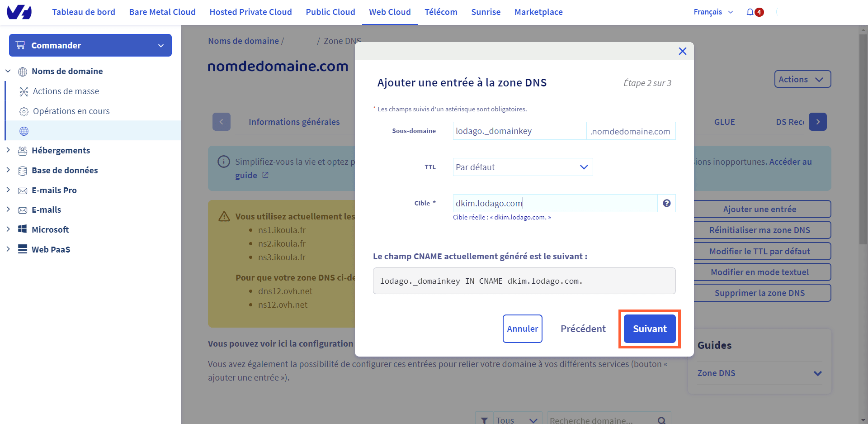Open the Télécom menu

click(x=441, y=12)
